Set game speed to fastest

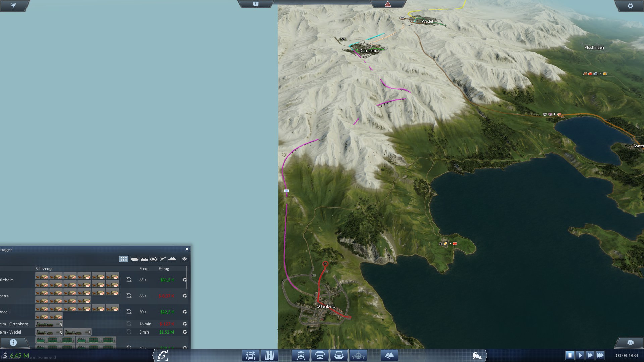(600, 355)
